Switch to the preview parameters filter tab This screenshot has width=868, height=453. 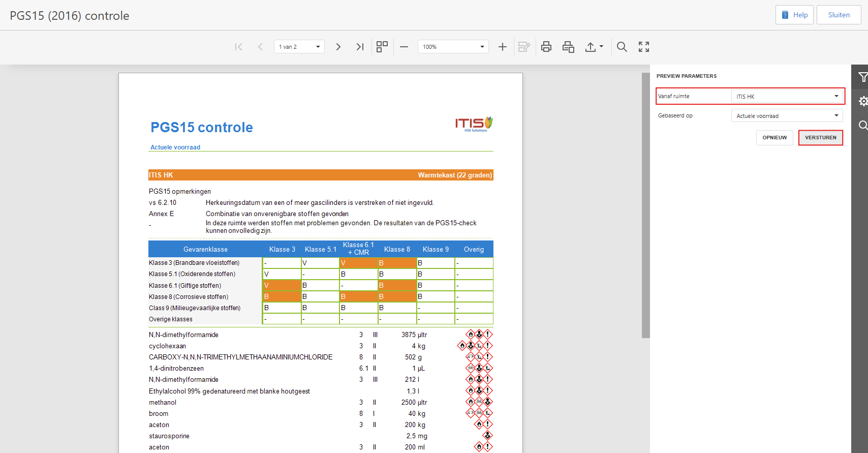click(x=862, y=77)
